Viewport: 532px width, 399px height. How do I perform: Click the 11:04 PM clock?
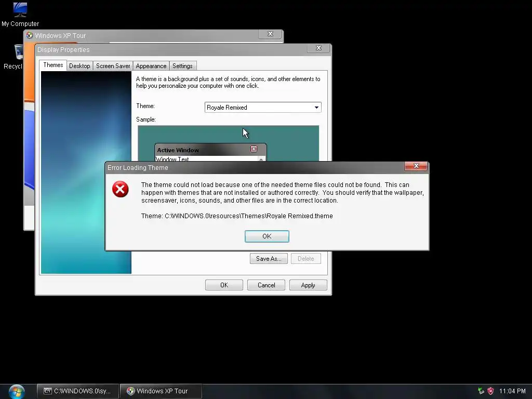(x=512, y=391)
